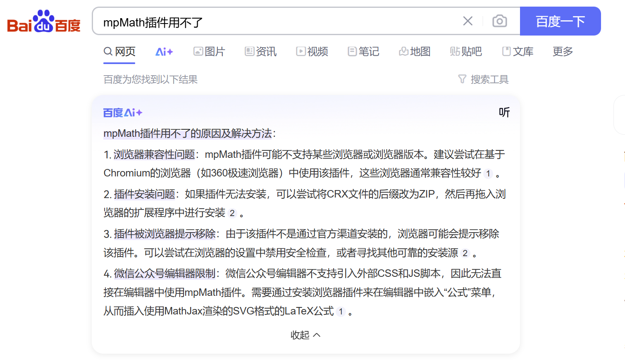Open the 更多 dropdown
625x364 pixels.
tap(562, 51)
